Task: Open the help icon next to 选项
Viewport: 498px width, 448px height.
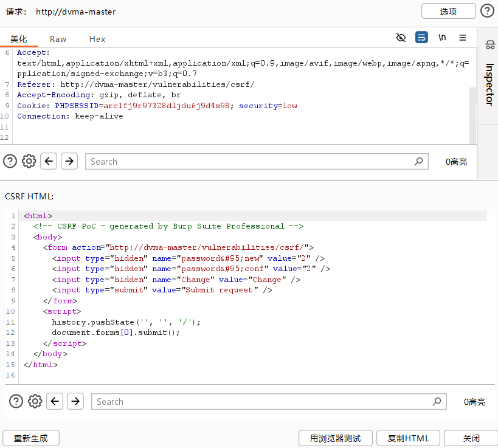Action: point(487,11)
